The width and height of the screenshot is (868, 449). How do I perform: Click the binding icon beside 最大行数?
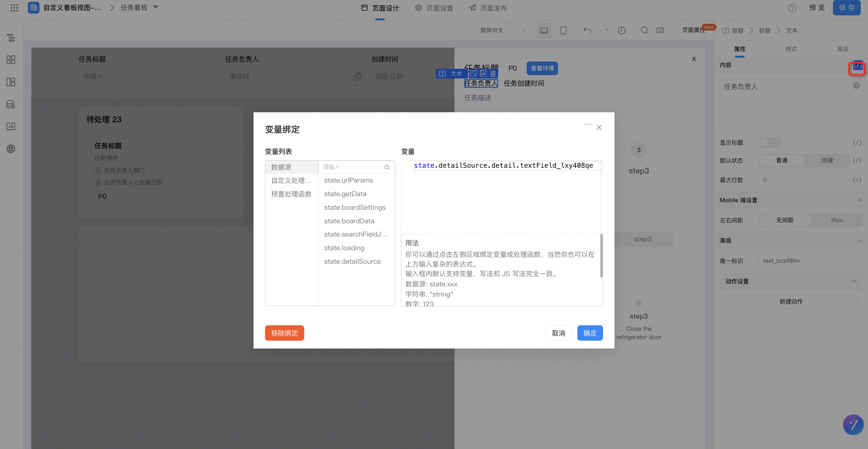click(857, 180)
